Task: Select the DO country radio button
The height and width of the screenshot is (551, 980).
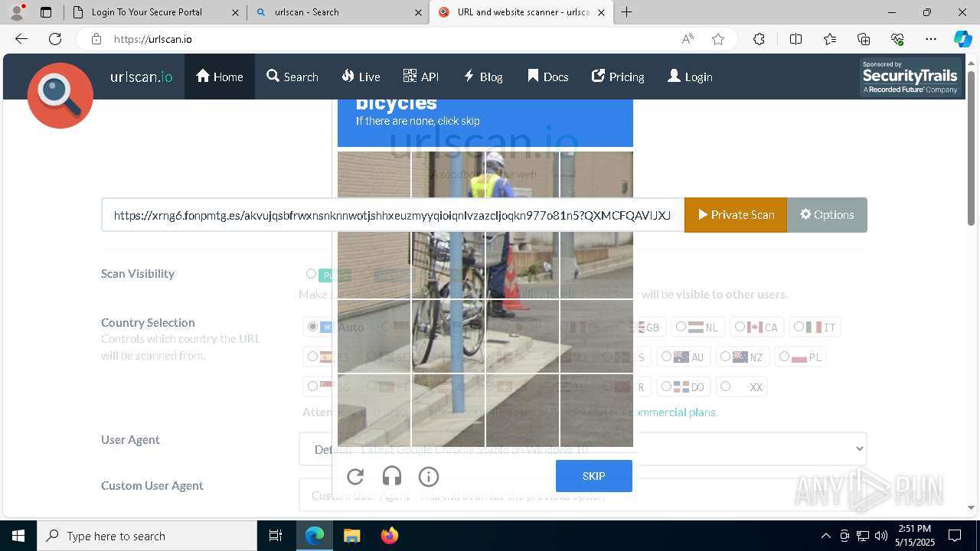Action: pyautogui.click(x=666, y=386)
